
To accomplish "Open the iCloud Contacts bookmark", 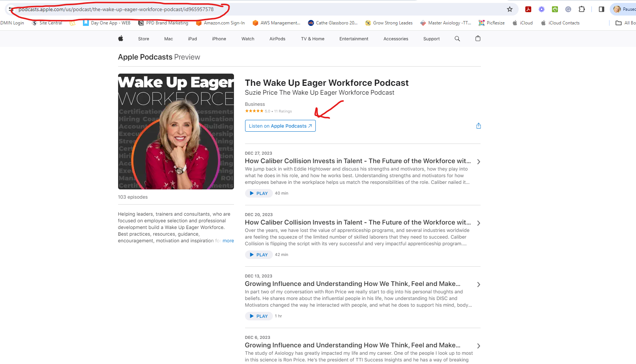I will pos(560,23).
